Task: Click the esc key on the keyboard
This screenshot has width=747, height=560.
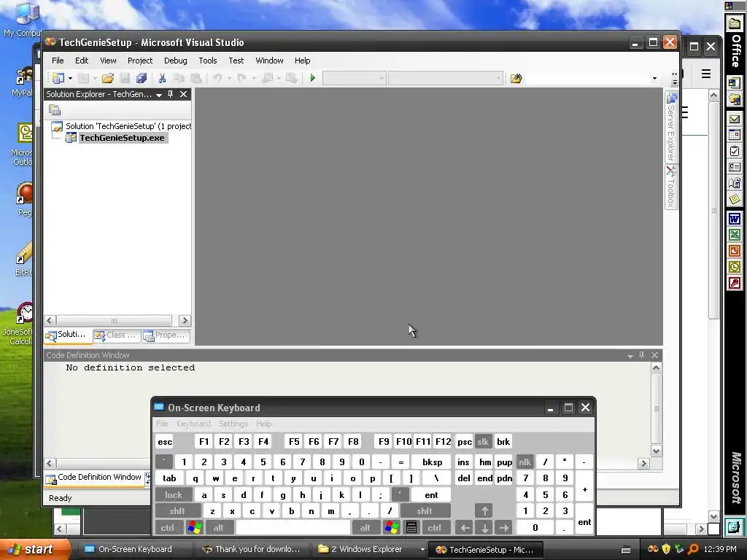Action: [165, 441]
